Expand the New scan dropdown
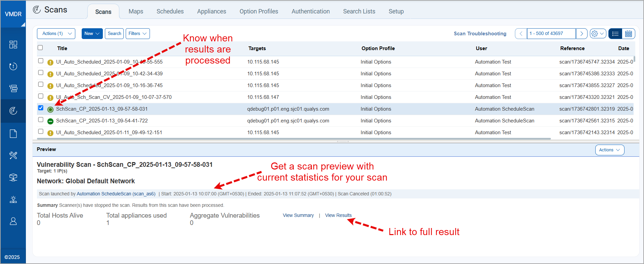Screen dimensions: 644x264 pos(92,34)
